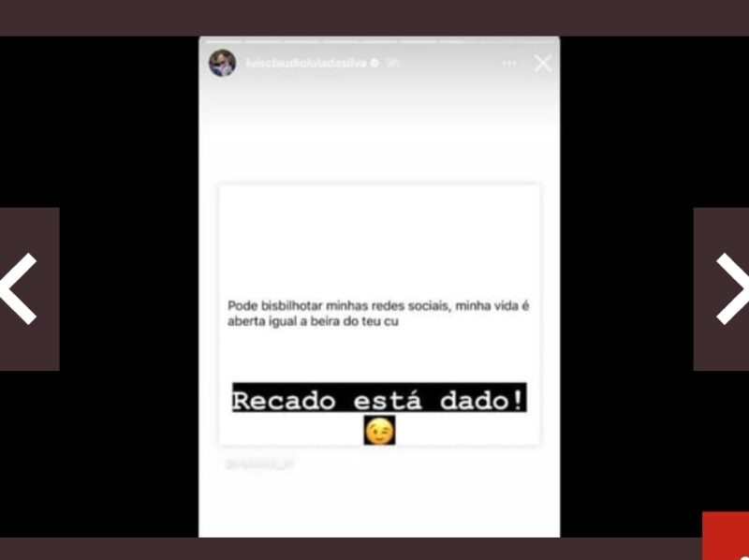Click the verified badge beside the username
This screenshot has width=749, height=560.
coord(375,63)
